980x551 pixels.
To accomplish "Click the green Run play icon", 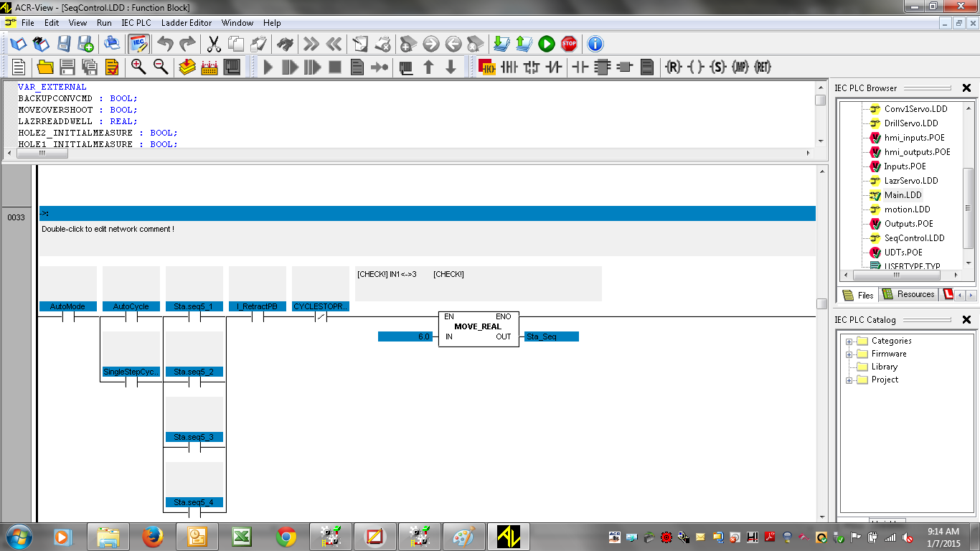I will pos(547,44).
